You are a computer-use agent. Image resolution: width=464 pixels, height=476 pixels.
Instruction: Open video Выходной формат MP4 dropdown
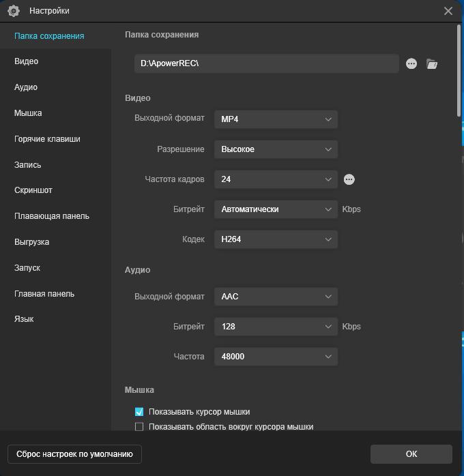click(x=276, y=119)
